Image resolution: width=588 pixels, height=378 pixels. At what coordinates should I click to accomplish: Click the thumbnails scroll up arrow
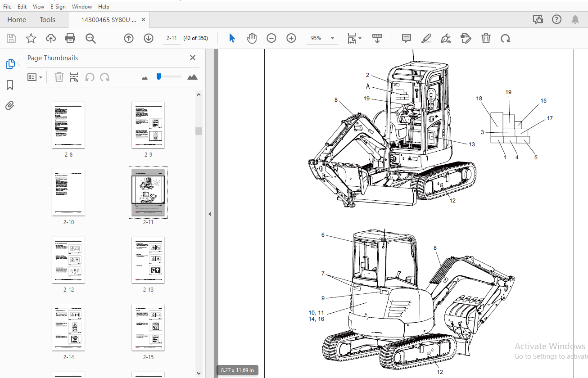pyautogui.click(x=199, y=94)
